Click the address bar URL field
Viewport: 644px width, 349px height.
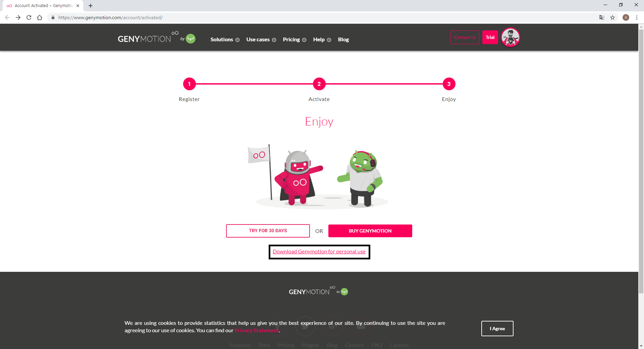click(322, 17)
